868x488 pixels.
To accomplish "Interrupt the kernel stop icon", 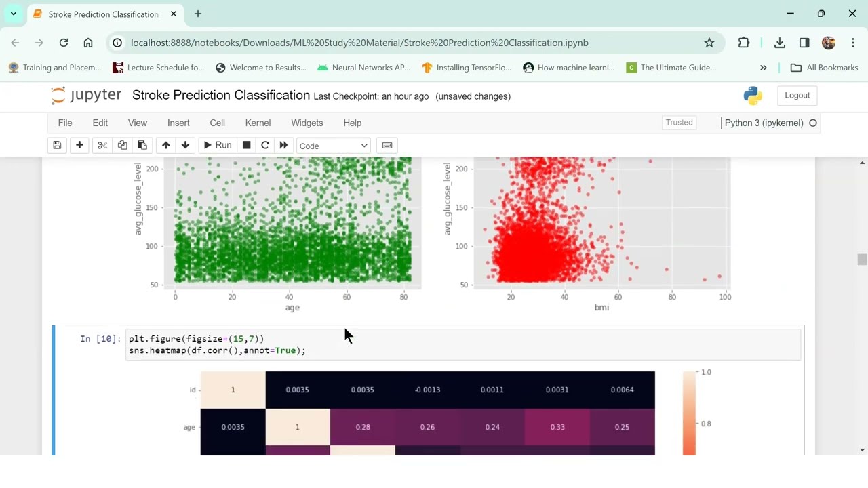I will pyautogui.click(x=247, y=146).
